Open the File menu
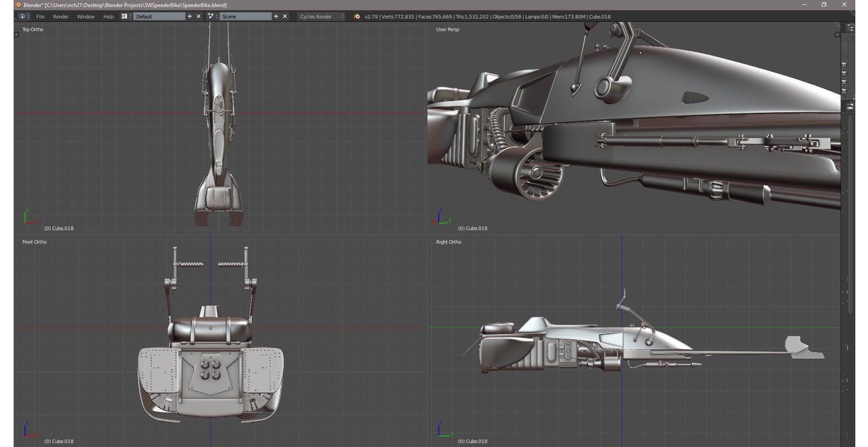868x447 pixels. pos(41,16)
